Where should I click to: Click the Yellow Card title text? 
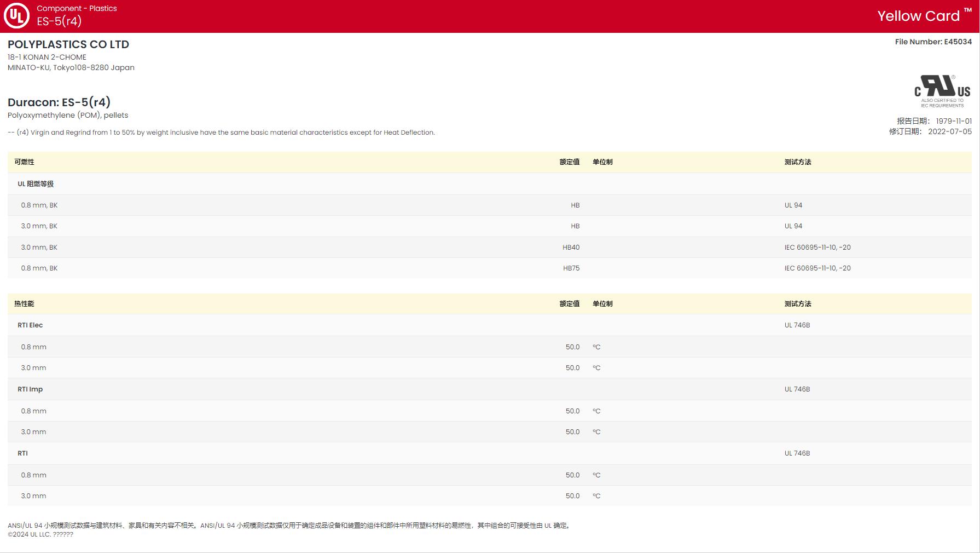point(919,16)
